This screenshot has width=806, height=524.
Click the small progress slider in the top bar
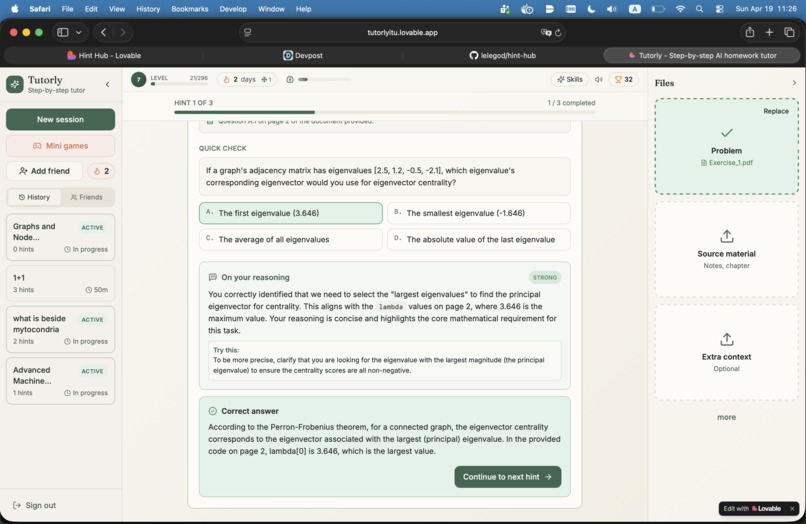pyautogui.click(x=325, y=80)
